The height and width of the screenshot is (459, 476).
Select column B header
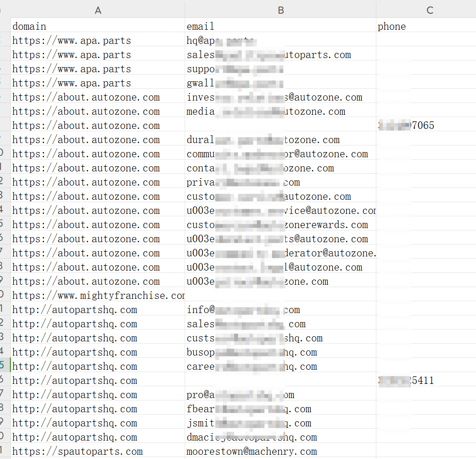tap(280, 10)
